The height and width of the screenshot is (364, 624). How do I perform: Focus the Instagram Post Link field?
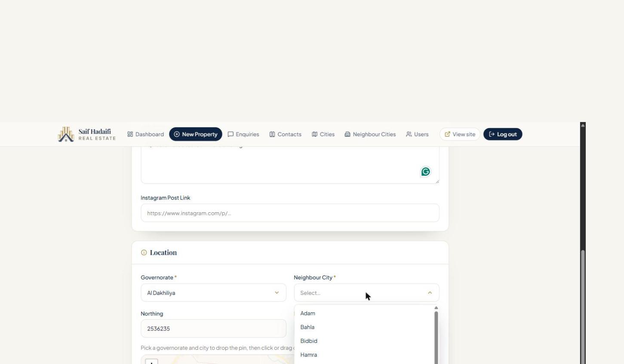point(290,213)
